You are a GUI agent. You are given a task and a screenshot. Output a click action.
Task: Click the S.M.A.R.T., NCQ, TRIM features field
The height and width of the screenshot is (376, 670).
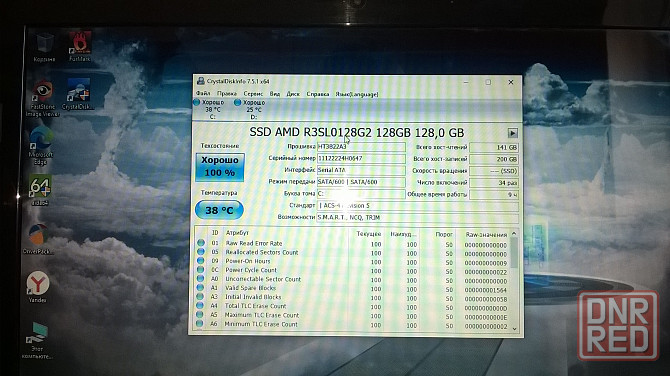click(x=417, y=217)
